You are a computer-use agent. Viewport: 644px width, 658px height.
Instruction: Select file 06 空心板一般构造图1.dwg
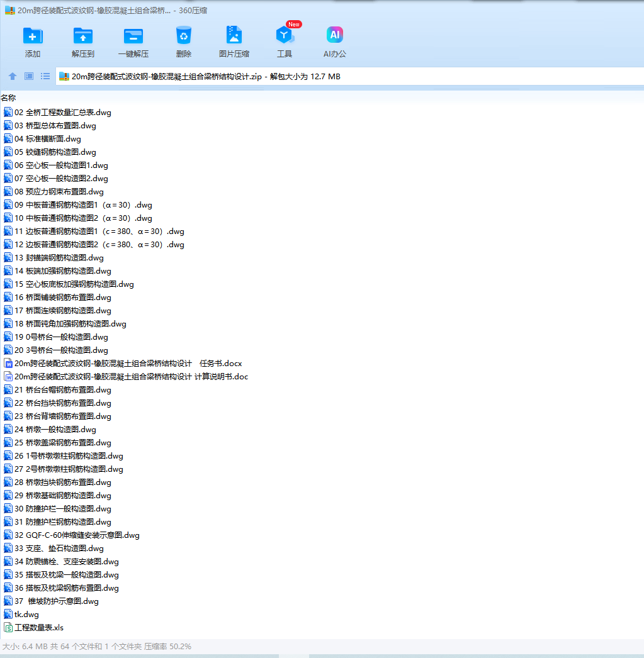coord(56,165)
